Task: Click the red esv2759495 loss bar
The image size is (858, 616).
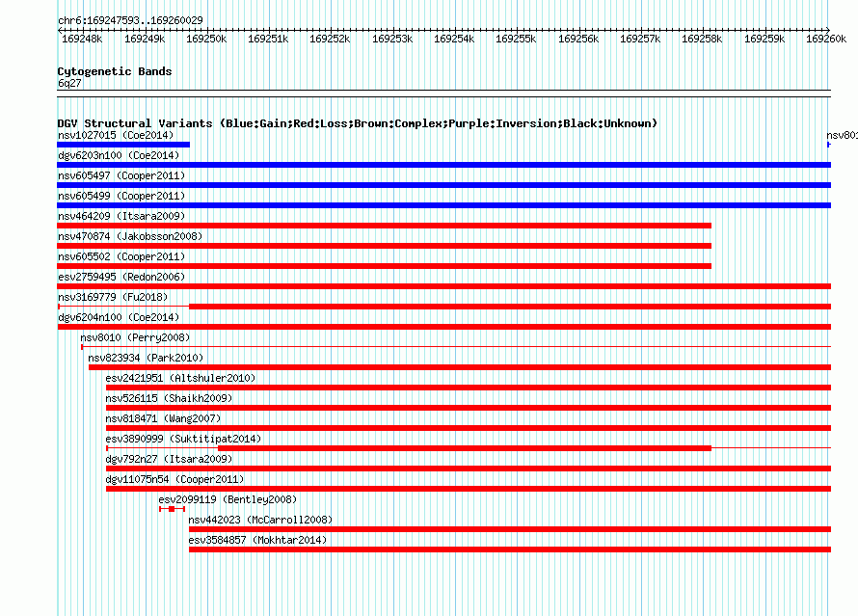Action: point(443,286)
